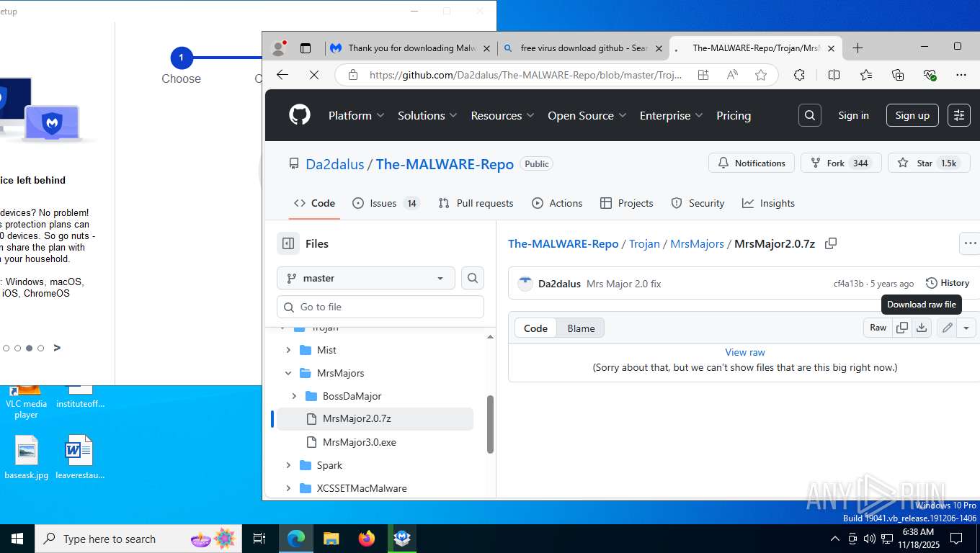
Task: Expand the Open Source menu
Action: click(587, 115)
